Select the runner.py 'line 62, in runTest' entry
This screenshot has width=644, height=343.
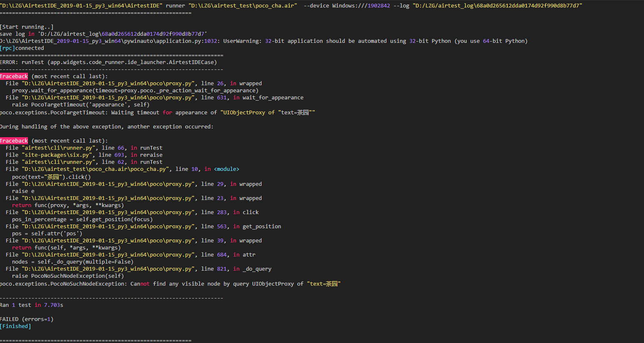tap(84, 162)
